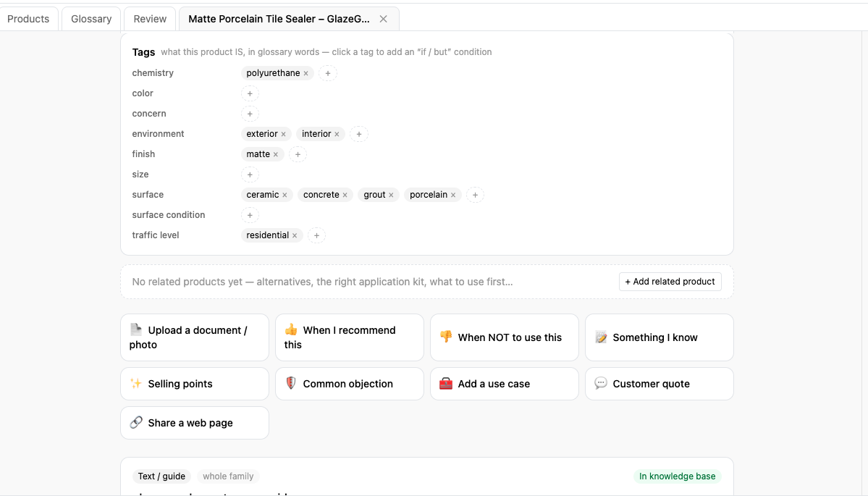Add a size tag

pyautogui.click(x=250, y=175)
